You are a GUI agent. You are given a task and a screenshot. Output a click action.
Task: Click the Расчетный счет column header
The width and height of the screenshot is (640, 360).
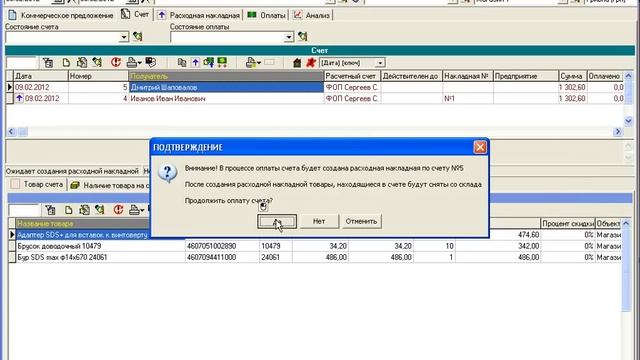point(352,76)
